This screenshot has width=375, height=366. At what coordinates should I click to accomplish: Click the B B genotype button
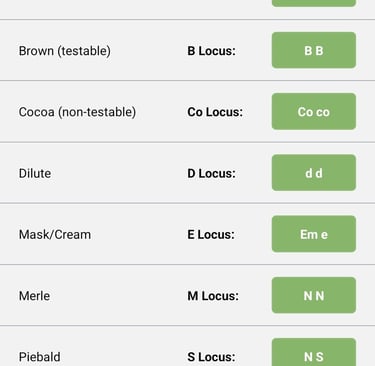[314, 50]
